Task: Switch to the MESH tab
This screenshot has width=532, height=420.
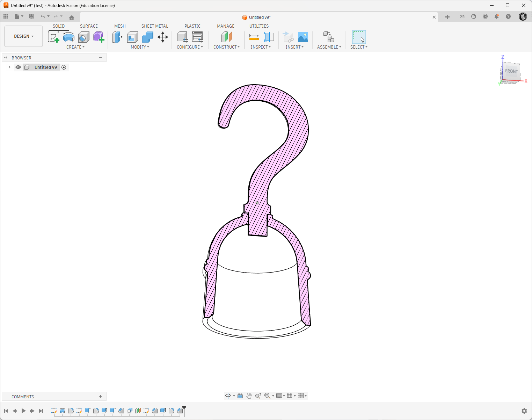Action: (120, 26)
